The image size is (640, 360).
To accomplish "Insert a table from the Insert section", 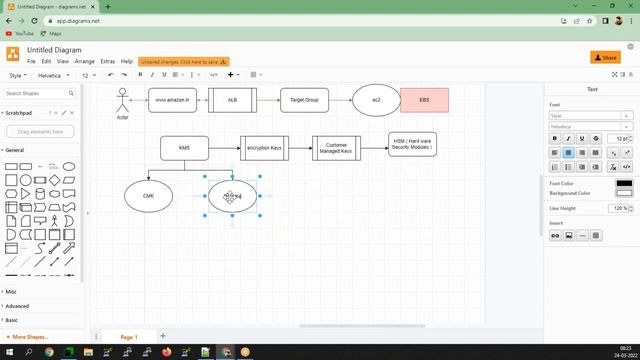I will click(x=596, y=236).
